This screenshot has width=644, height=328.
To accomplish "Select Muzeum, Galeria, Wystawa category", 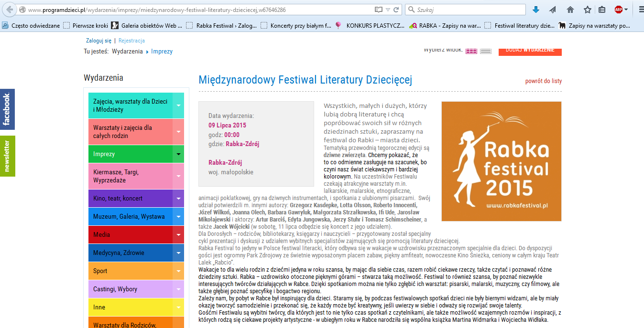I will (x=131, y=216).
